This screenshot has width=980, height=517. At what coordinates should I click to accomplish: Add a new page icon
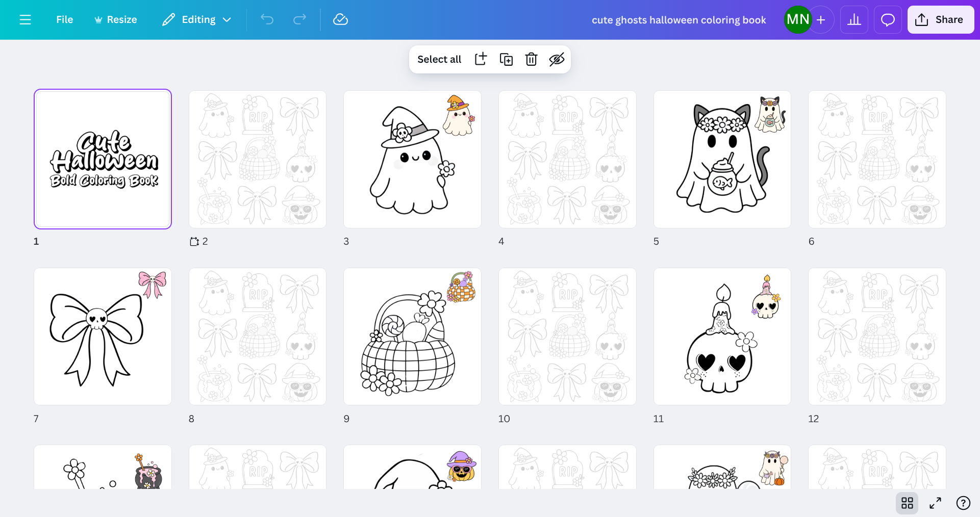pos(481,59)
